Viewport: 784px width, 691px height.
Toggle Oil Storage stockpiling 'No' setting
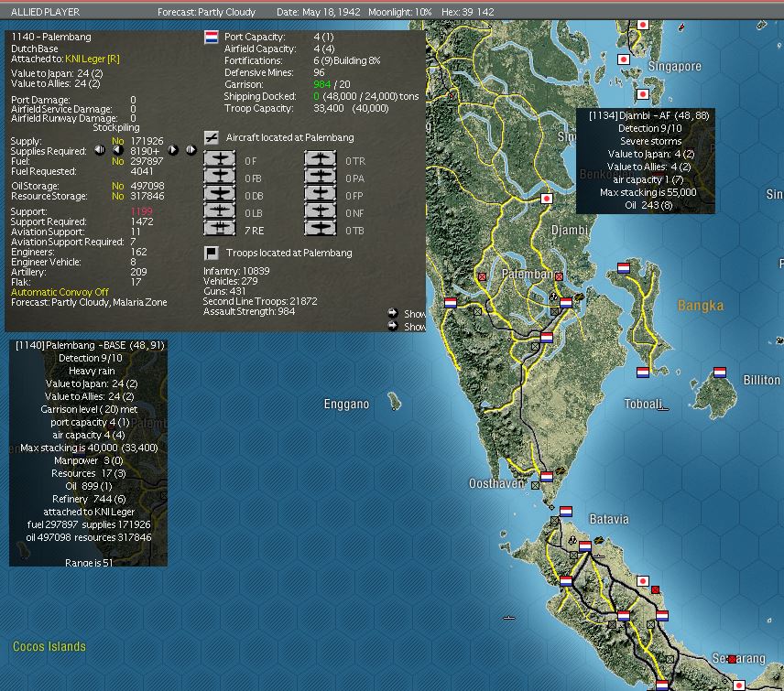pos(117,186)
